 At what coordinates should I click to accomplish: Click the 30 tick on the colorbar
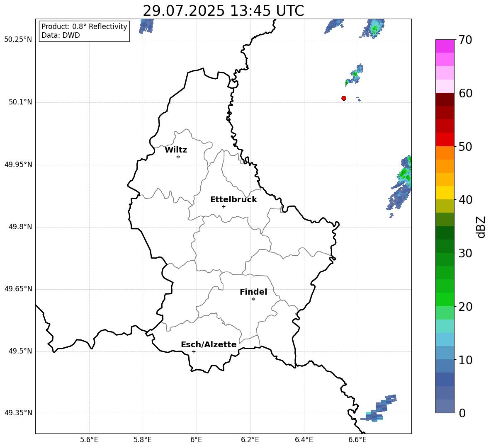[465, 253]
